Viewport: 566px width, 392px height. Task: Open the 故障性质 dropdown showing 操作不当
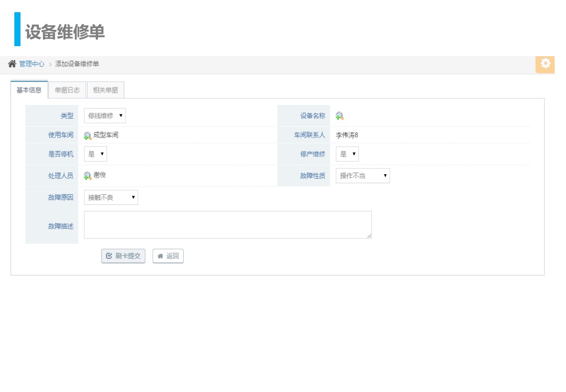[363, 176]
